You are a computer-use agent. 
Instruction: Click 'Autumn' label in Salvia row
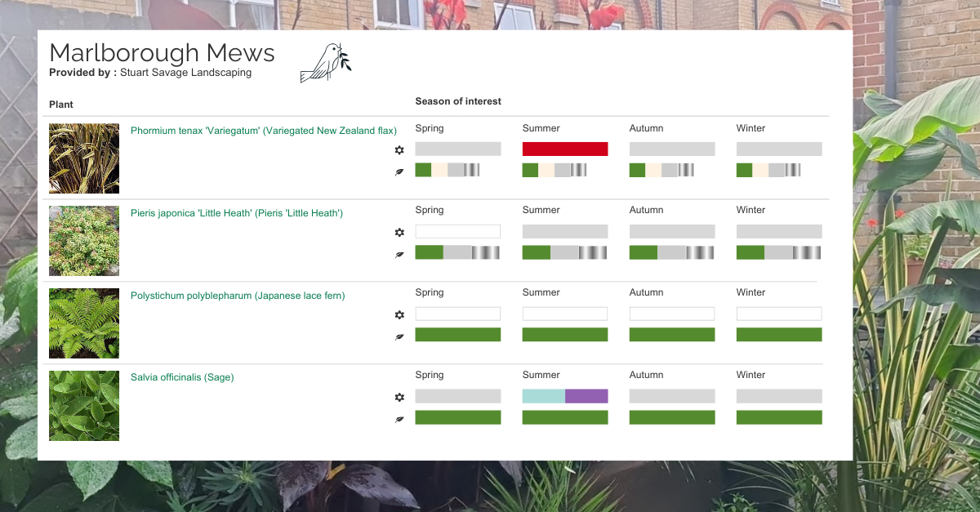pyautogui.click(x=647, y=375)
